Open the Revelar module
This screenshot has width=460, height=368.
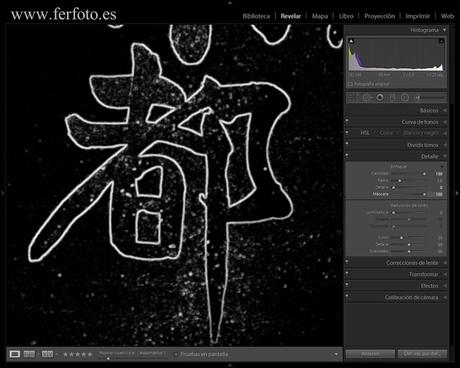coord(291,16)
